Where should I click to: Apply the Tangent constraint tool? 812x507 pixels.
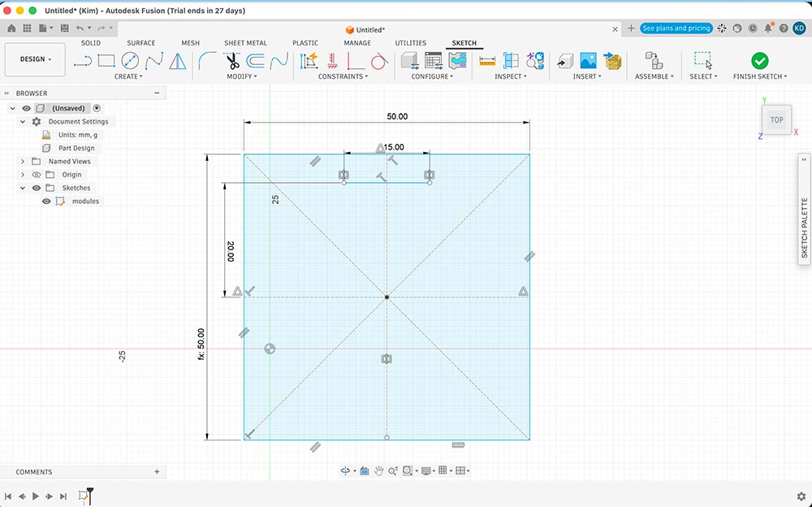coord(379,61)
